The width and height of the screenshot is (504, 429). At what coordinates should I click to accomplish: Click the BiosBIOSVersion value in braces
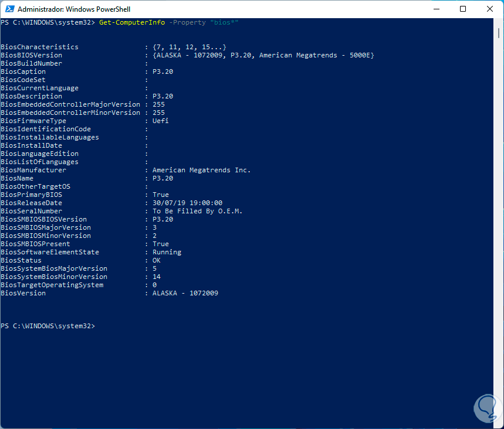[263, 55]
